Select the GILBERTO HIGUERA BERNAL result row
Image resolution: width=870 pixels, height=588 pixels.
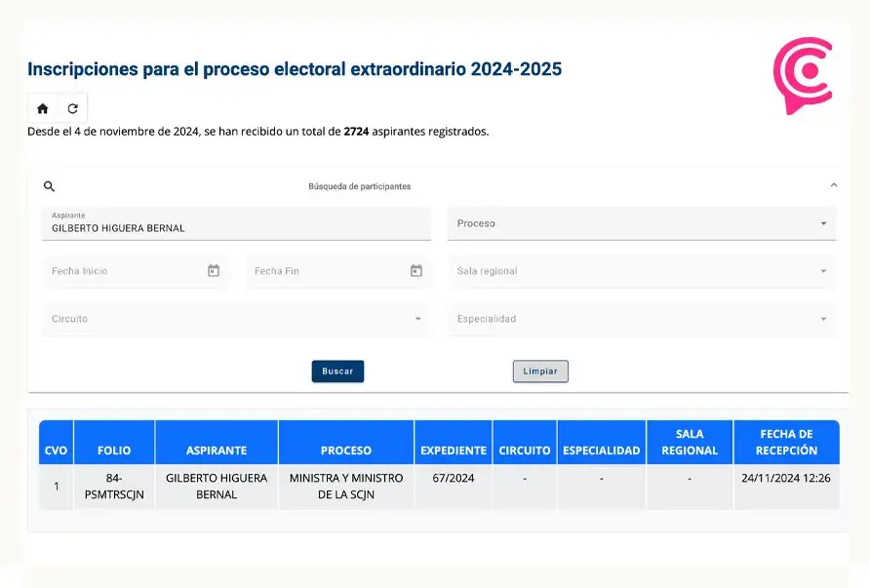click(439, 487)
